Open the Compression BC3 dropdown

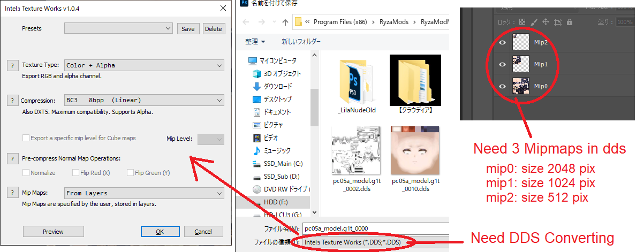144,100
